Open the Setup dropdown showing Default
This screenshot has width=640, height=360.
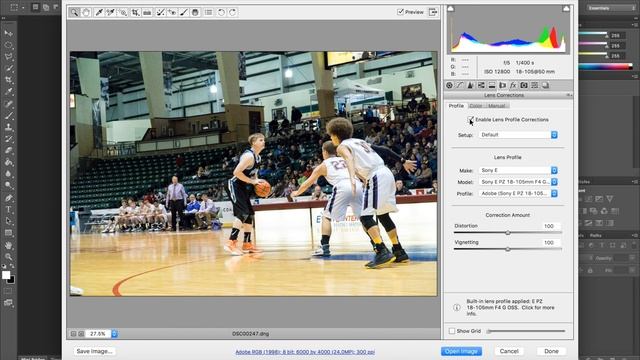518,135
